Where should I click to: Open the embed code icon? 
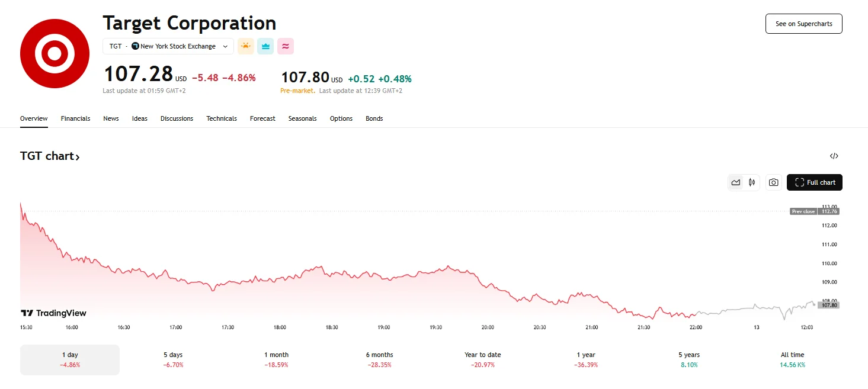click(834, 156)
